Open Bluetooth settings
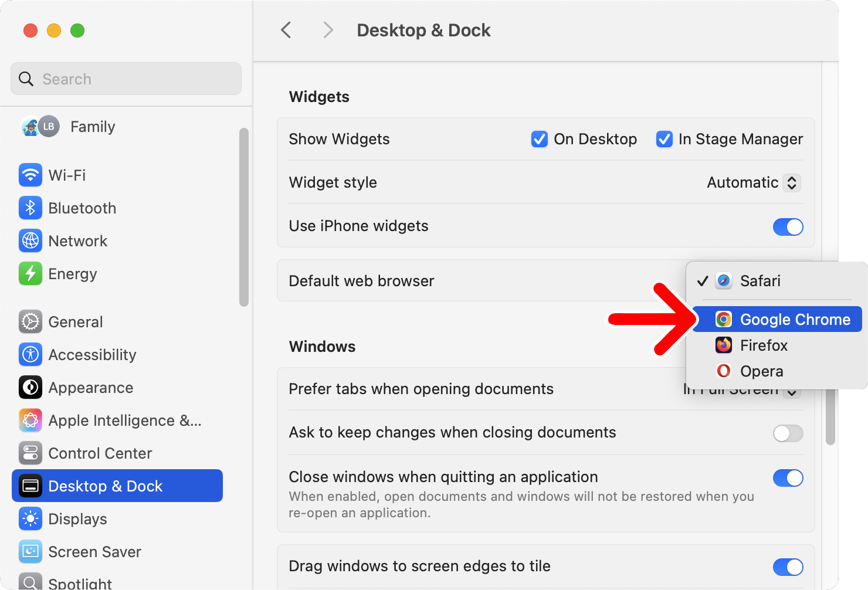 click(x=30, y=208)
